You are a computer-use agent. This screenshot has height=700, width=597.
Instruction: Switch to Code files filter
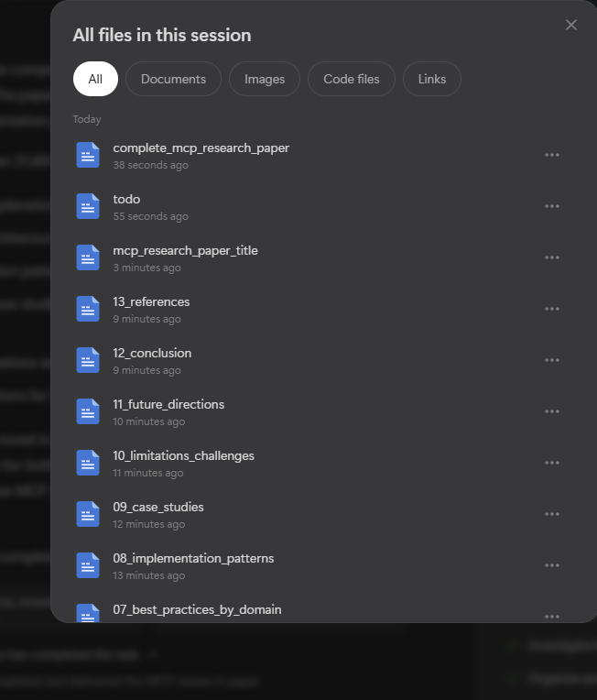point(352,79)
